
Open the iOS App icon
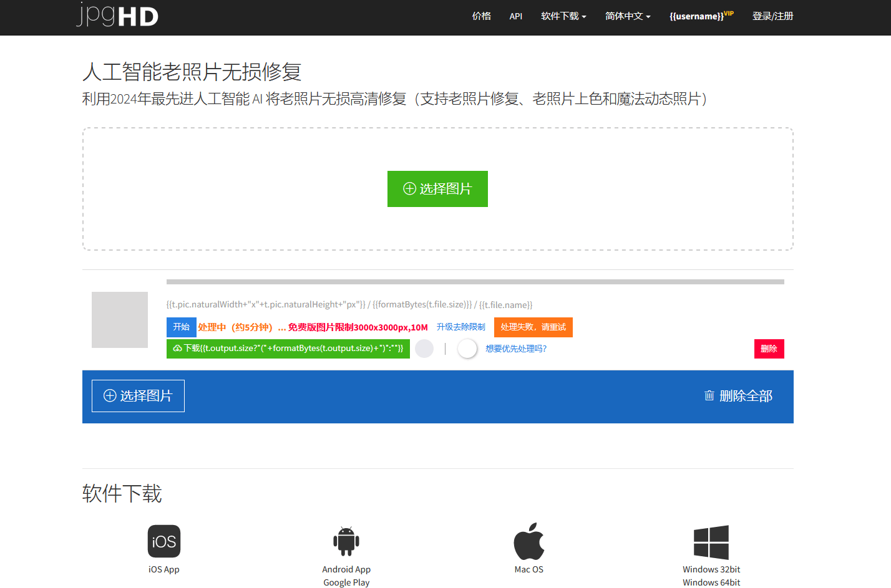pos(164,541)
